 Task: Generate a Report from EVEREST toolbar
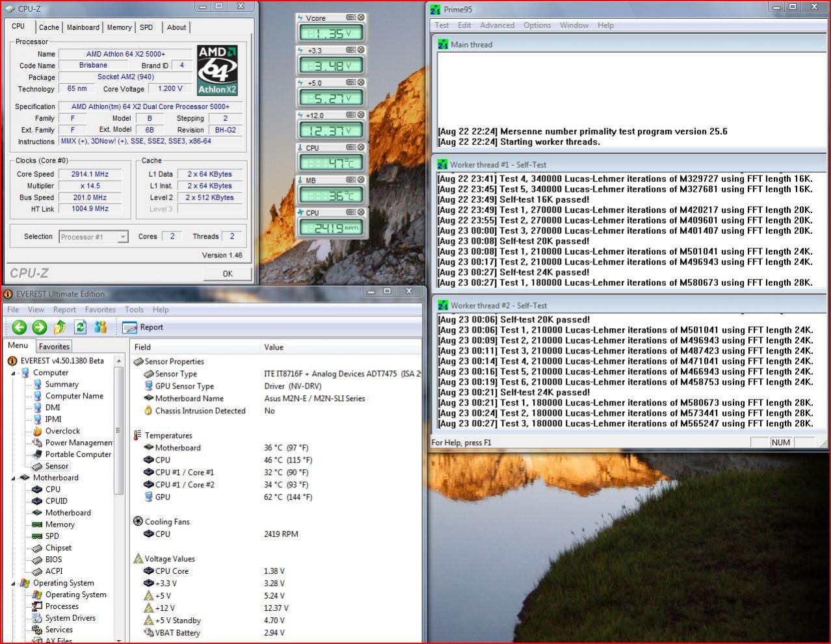[143, 328]
